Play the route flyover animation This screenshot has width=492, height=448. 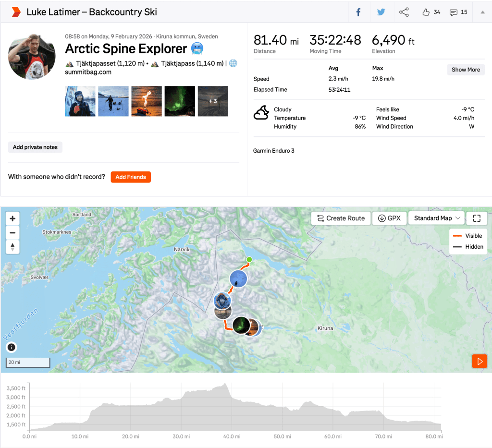point(480,361)
